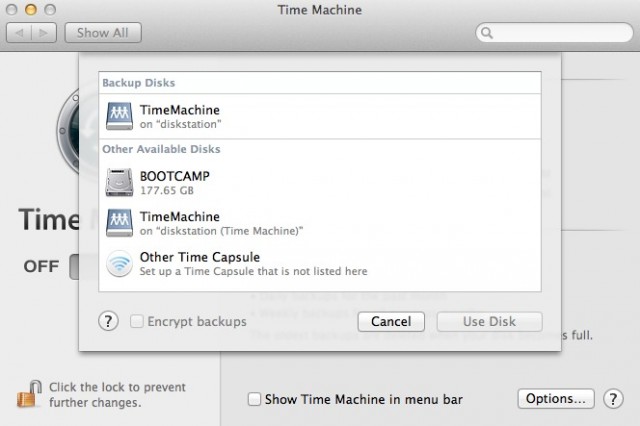Viewport: 640px width, 426px height.
Task: Click the Backup Disks section header
Action: point(138,83)
